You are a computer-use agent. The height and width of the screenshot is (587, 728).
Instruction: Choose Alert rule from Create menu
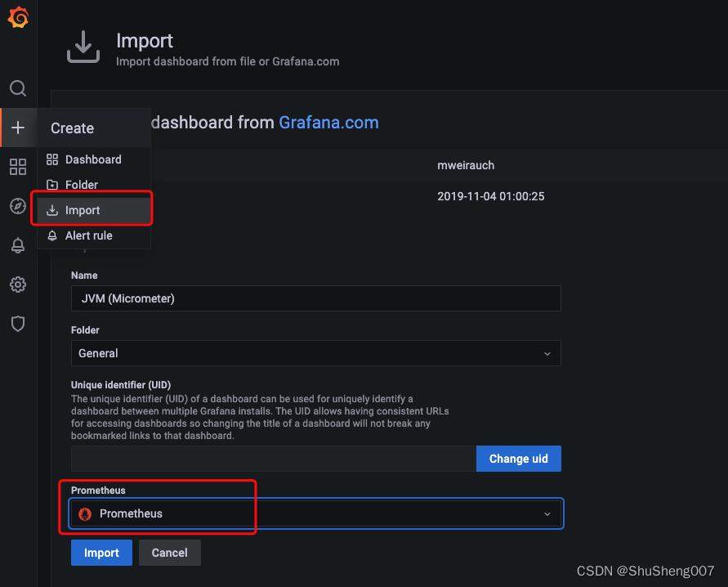coord(94,236)
